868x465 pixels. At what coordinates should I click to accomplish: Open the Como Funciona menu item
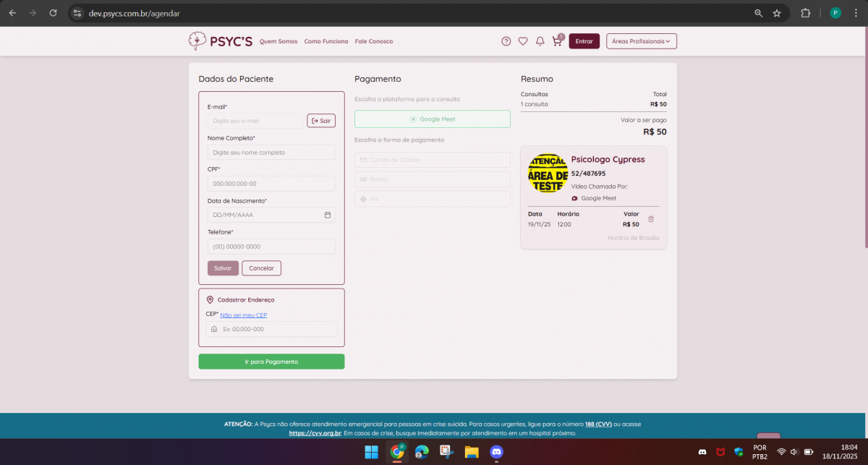coord(326,41)
